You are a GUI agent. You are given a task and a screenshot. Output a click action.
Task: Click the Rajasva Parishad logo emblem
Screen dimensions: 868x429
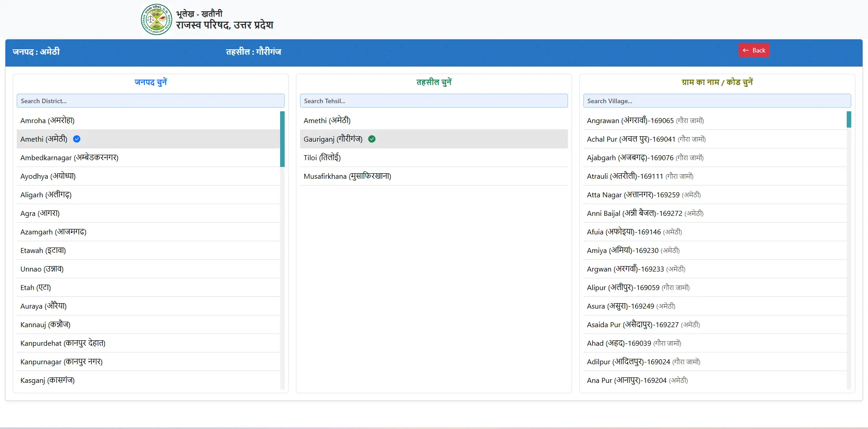click(156, 19)
